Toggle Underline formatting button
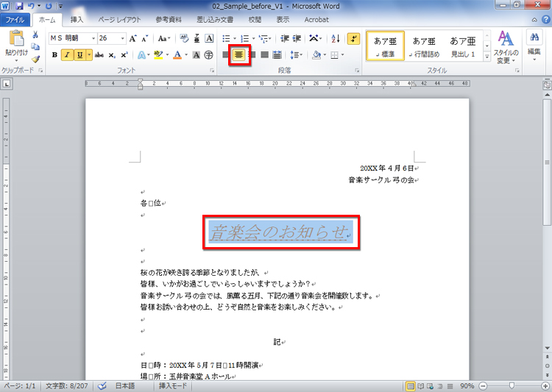552x392 pixels. coord(80,55)
